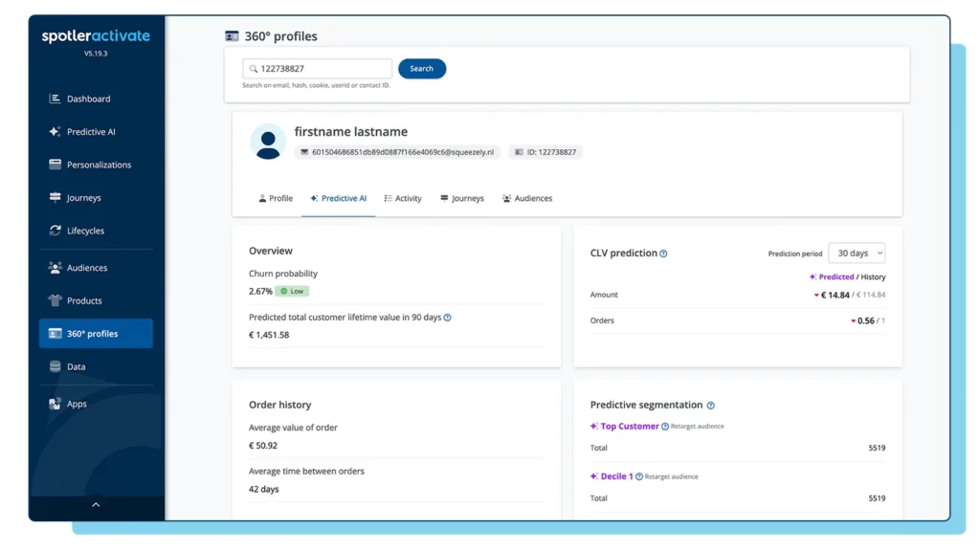
Task: Switch to the Activity tab
Action: point(403,198)
